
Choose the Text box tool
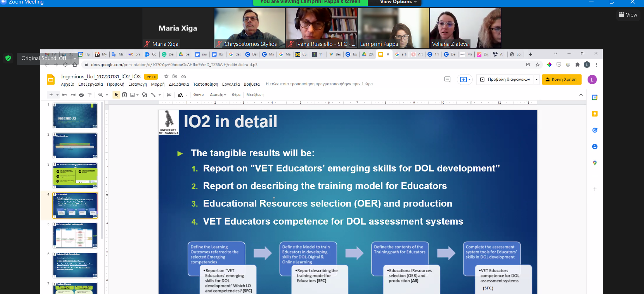point(124,95)
